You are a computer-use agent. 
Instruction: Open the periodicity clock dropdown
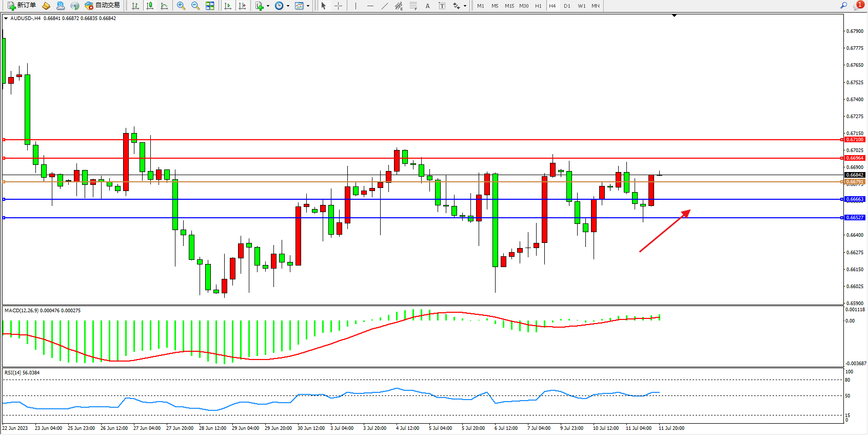click(x=288, y=6)
